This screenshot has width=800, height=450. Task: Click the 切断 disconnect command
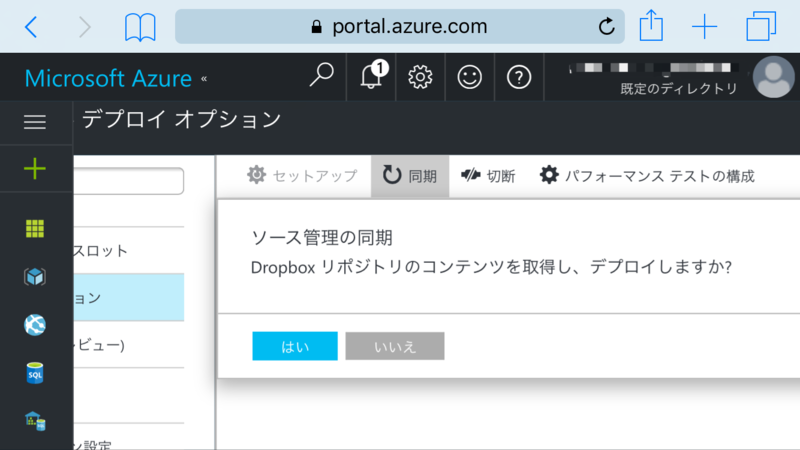[488, 176]
